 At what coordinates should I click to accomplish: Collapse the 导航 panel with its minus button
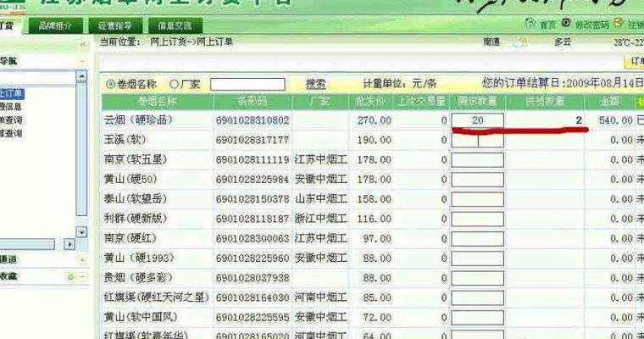click(x=82, y=61)
